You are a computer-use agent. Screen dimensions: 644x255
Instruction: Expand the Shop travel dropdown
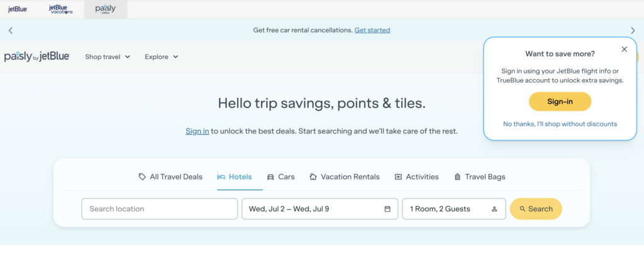pyautogui.click(x=108, y=57)
